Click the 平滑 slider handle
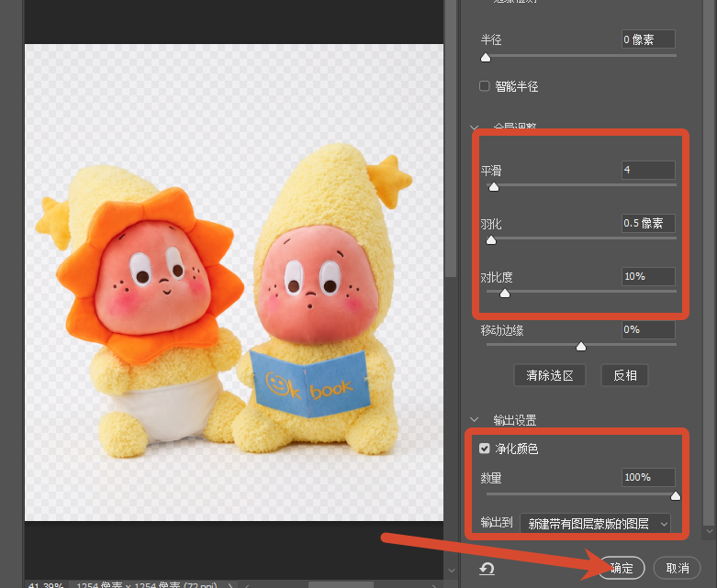 494,187
